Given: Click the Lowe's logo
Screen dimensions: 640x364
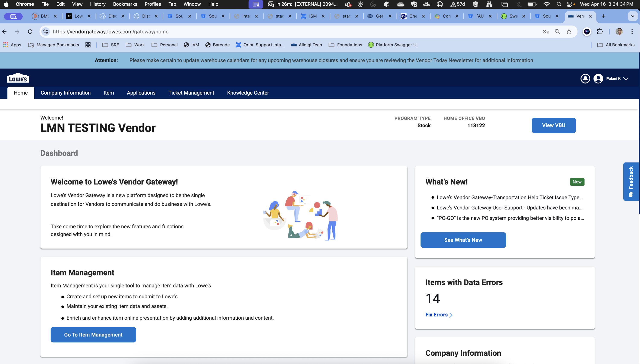Looking at the screenshot, I should point(18,78).
